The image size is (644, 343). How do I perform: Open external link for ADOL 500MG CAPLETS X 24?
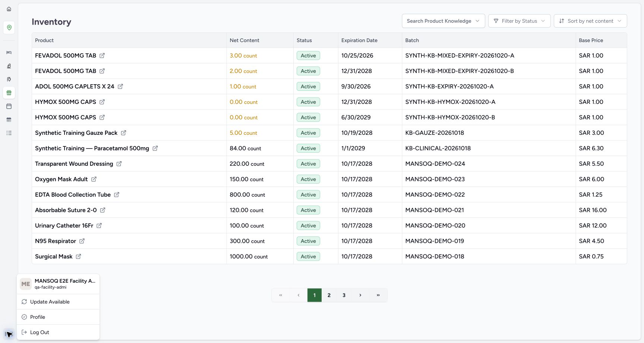120,86
